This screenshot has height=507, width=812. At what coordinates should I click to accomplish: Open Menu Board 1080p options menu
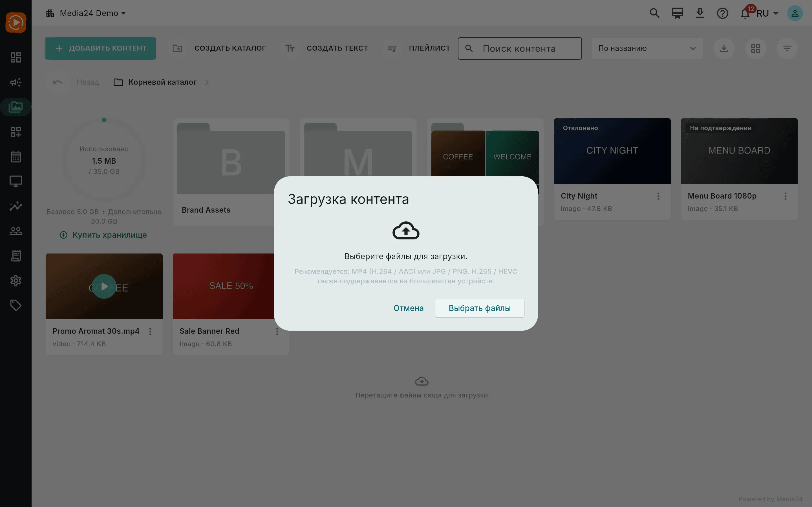click(785, 197)
